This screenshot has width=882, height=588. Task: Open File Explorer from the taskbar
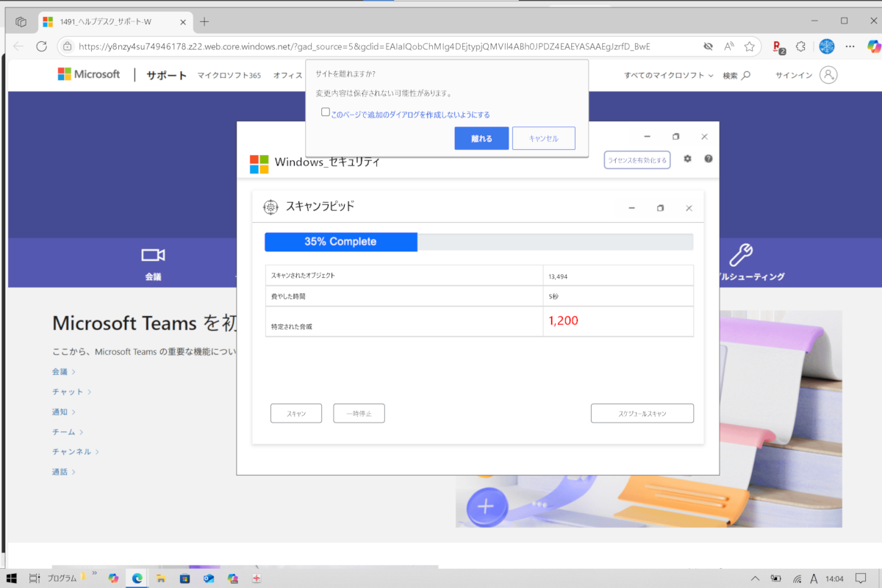(160, 578)
